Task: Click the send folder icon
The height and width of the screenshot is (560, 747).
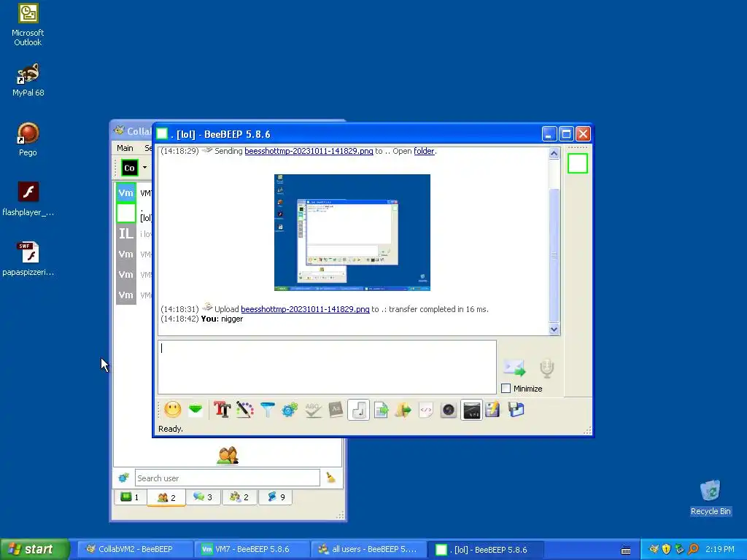Action: [x=403, y=410]
